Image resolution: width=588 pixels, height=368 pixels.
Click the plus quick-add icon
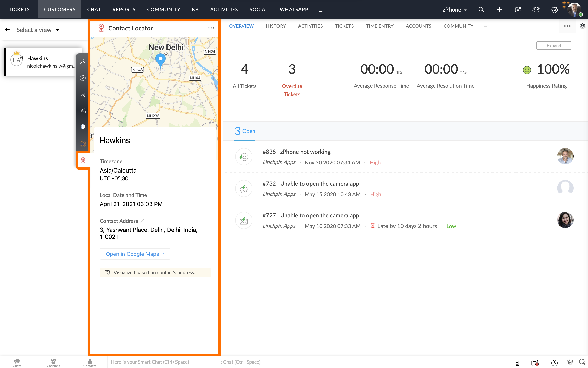point(499,9)
